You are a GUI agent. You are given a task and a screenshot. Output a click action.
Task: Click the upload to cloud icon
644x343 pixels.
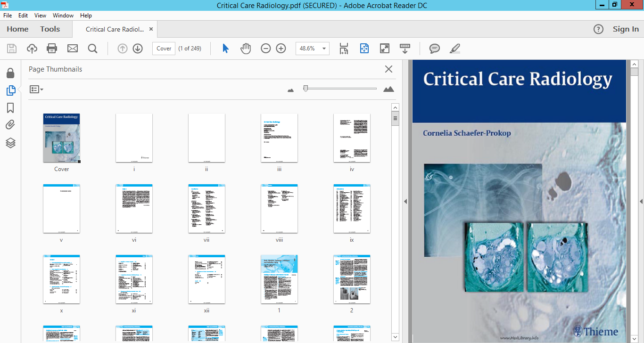click(x=32, y=49)
